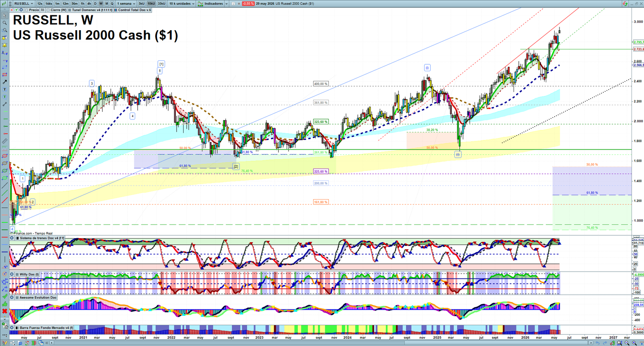The image size is (644, 346).
Task: Toggle the square icon beside Awesome Evolution Doc
Action: (17, 298)
